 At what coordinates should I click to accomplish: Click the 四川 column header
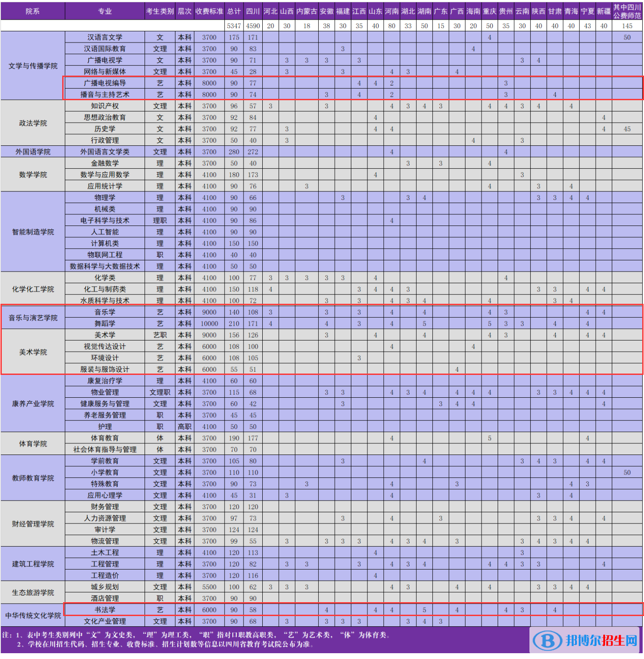[x=253, y=11]
